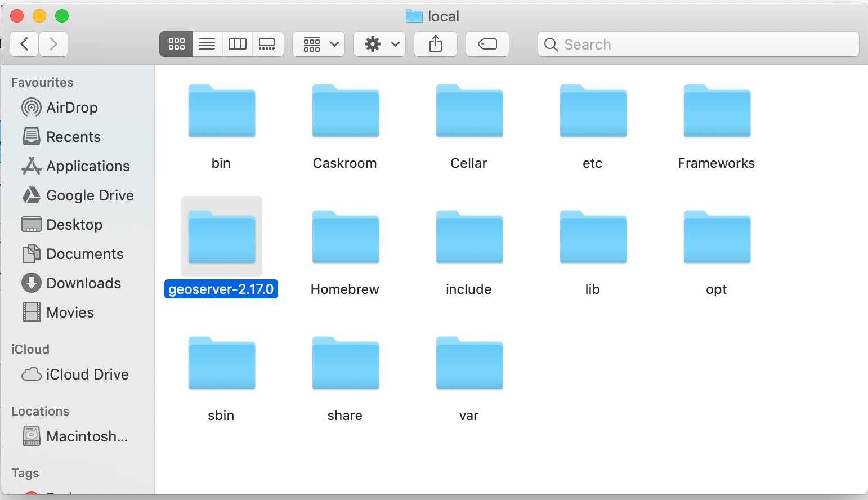The width and height of the screenshot is (868, 500).
Task: Click the Caskroom folder name label
Action: (345, 163)
